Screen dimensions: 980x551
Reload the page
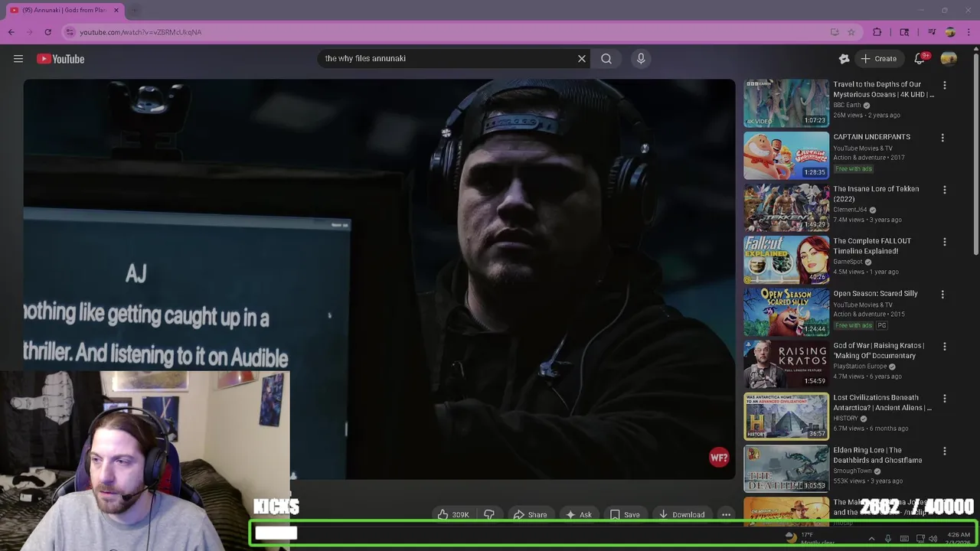47,32
